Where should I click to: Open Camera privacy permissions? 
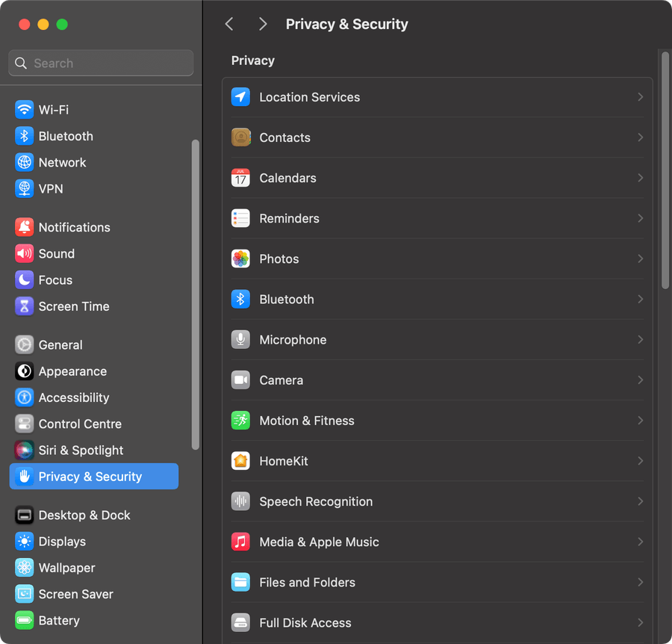tap(437, 380)
